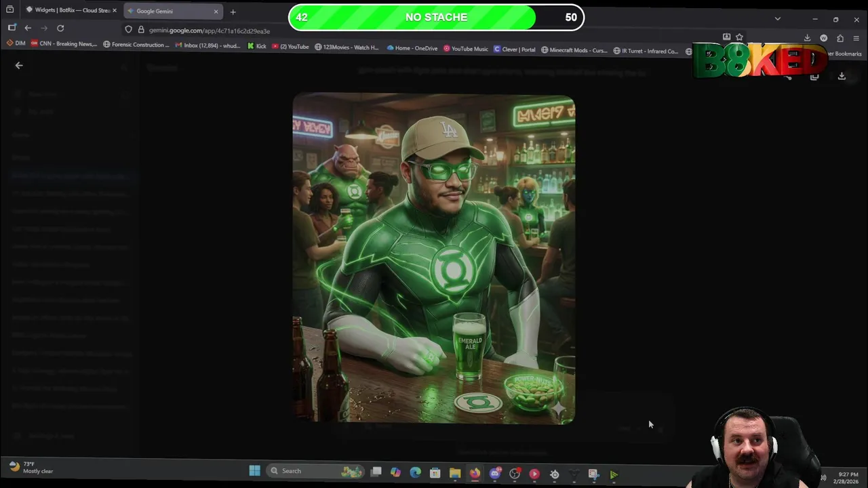
Task: Toggle the sidebar button in toolbar
Action: [12, 28]
